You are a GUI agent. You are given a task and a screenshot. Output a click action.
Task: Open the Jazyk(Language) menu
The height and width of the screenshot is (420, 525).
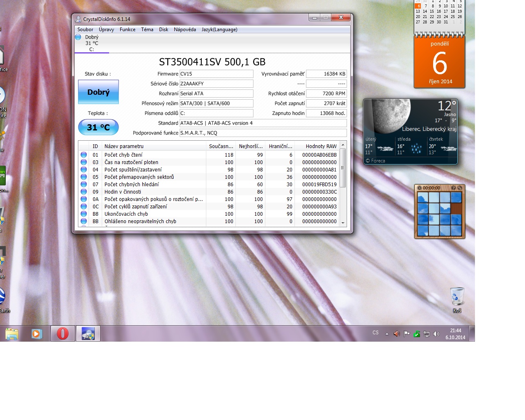tap(219, 30)
